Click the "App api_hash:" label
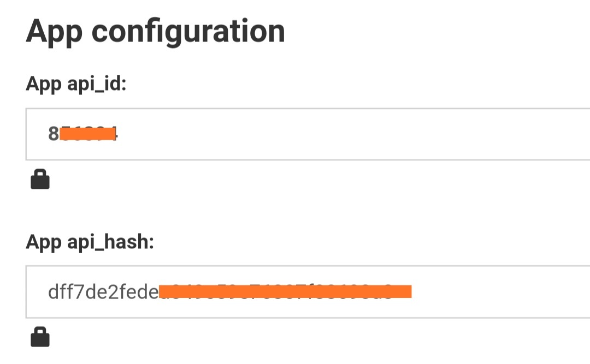The width and height of the screenshot is (590, 364). tap(90, 242)
